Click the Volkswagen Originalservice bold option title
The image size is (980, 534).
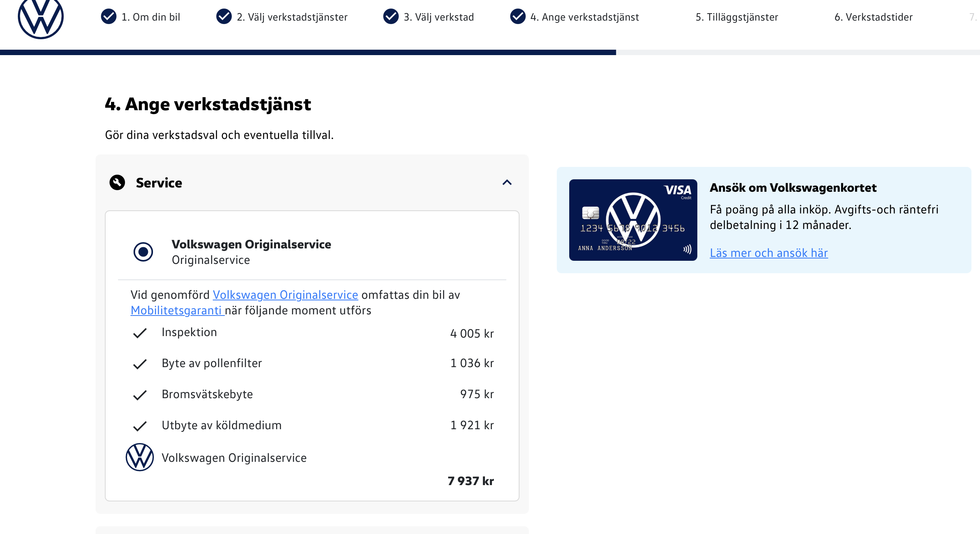point(252,244)
